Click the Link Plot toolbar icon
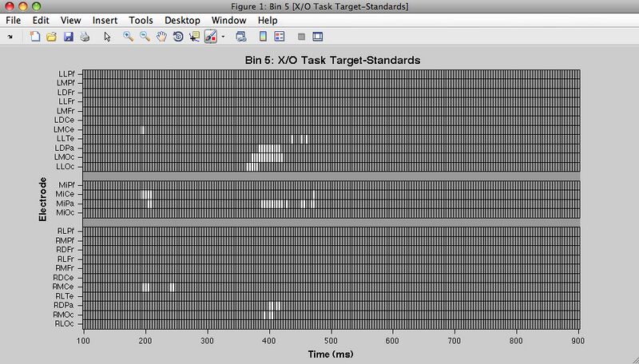The width and height of the screenshot is (639, 364). 240,37
